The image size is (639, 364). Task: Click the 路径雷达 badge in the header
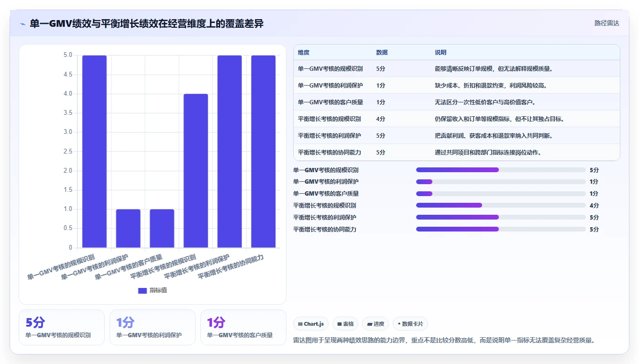[x=606, y=23]
